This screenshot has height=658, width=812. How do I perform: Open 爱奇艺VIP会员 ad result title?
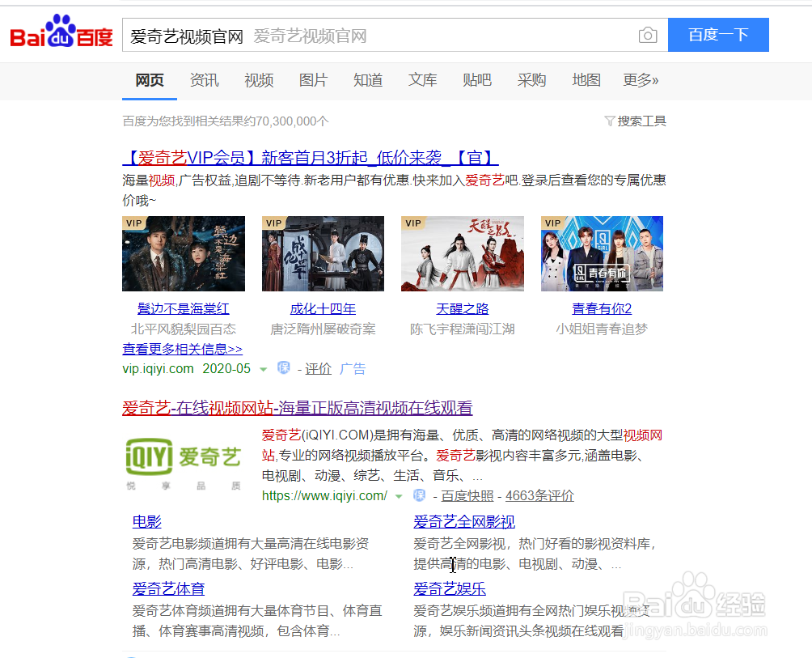[311, 158]
